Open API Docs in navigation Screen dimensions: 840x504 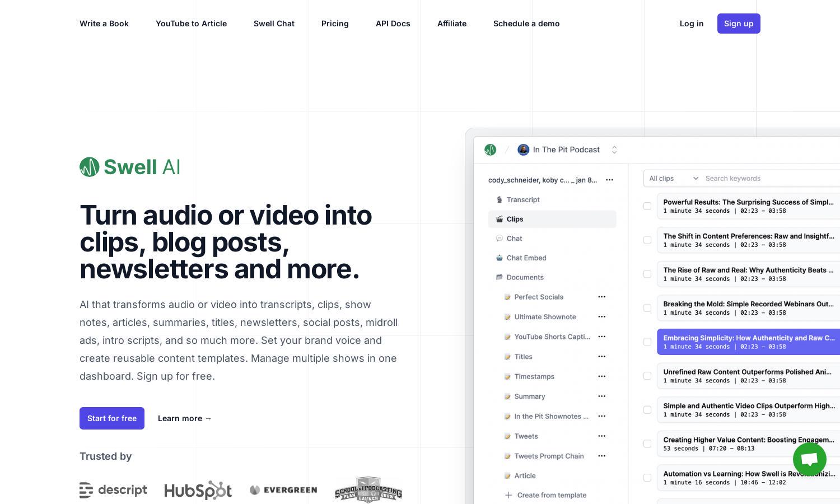tap(393, 24)
